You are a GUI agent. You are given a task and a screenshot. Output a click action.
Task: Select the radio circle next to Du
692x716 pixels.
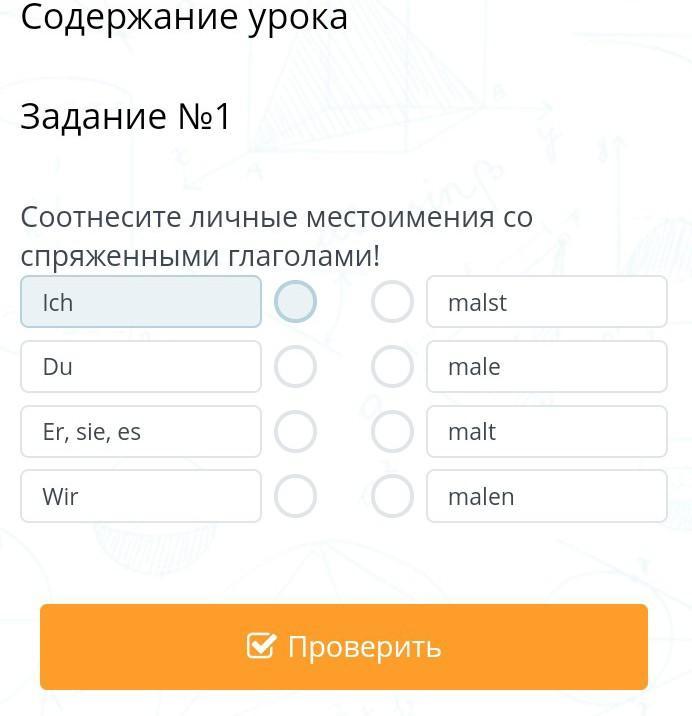click(x=295, y=367)
